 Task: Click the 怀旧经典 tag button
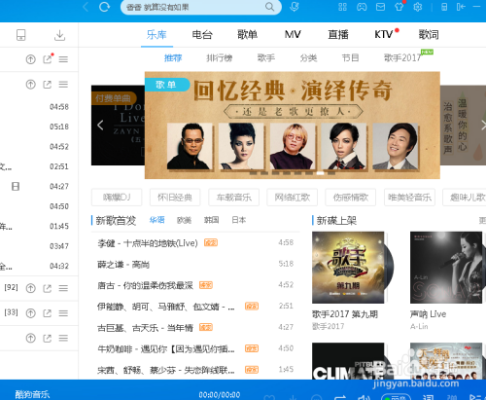175,197
